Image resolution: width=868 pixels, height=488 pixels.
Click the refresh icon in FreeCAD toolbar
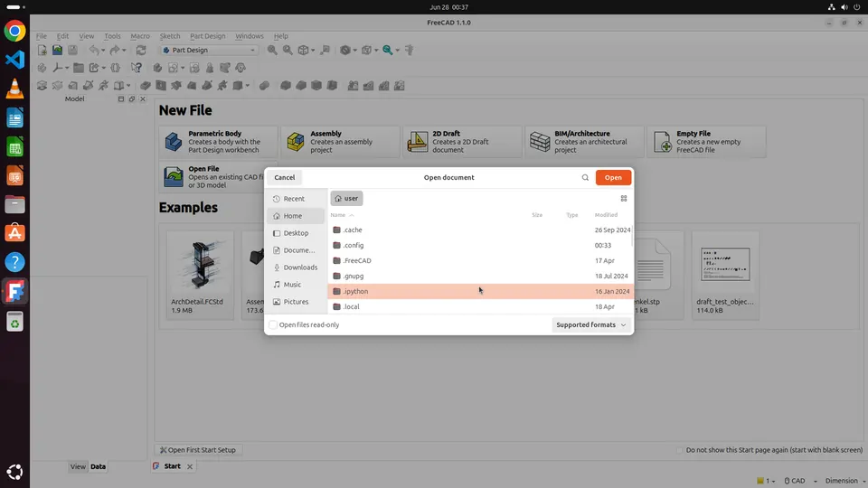pos(141,51)
